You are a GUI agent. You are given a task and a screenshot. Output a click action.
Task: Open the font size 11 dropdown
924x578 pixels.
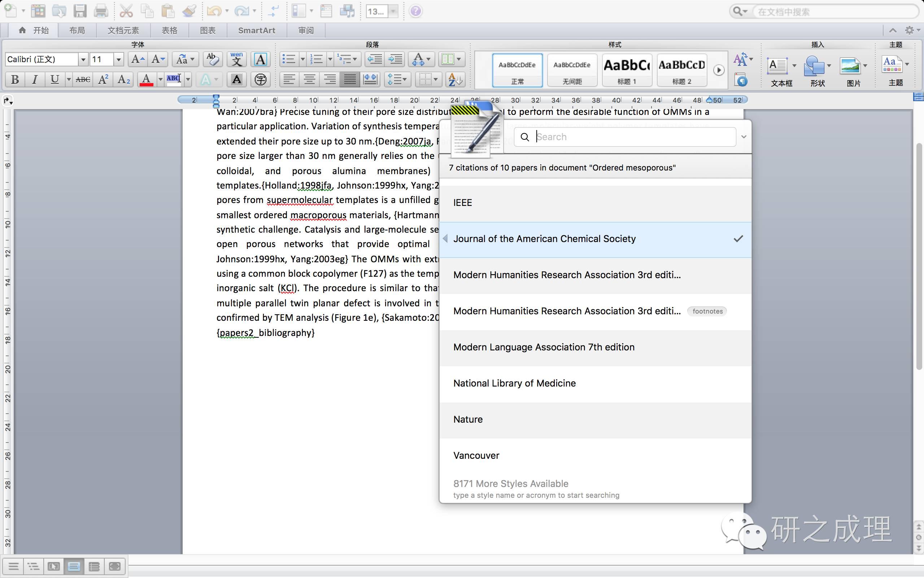(118, 59)
